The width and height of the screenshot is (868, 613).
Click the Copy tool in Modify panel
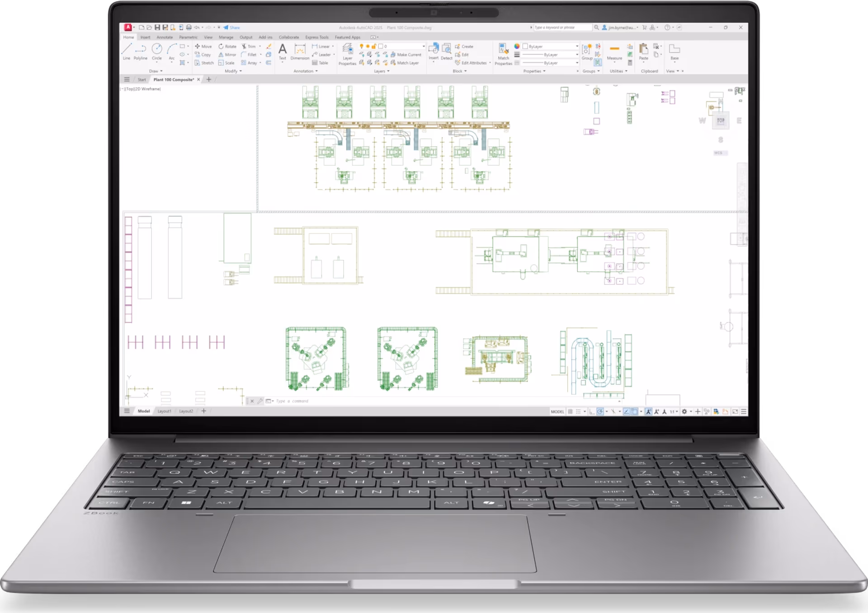pos(203,55)
